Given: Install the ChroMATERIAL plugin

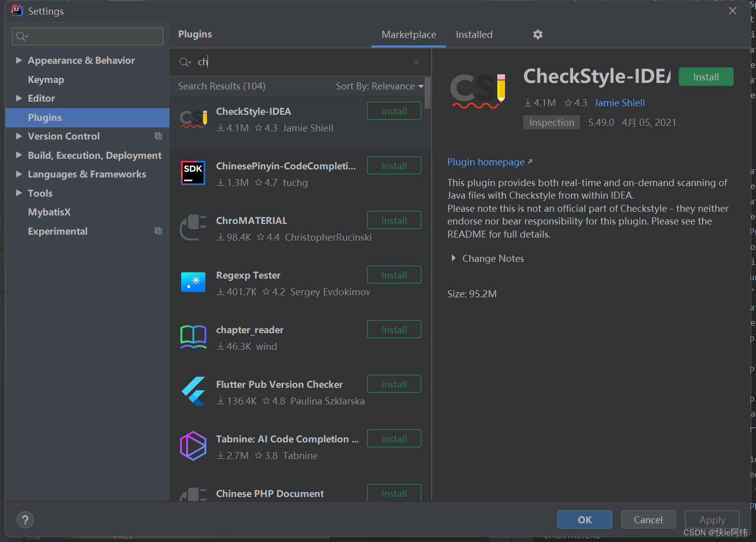Looking at the screenshot, I should coord(394,220).
